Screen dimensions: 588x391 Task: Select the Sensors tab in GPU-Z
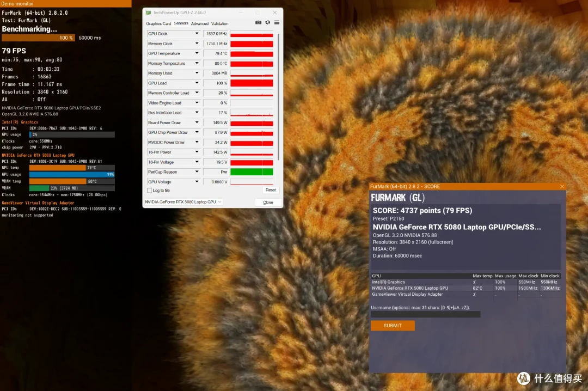point(181,23)
